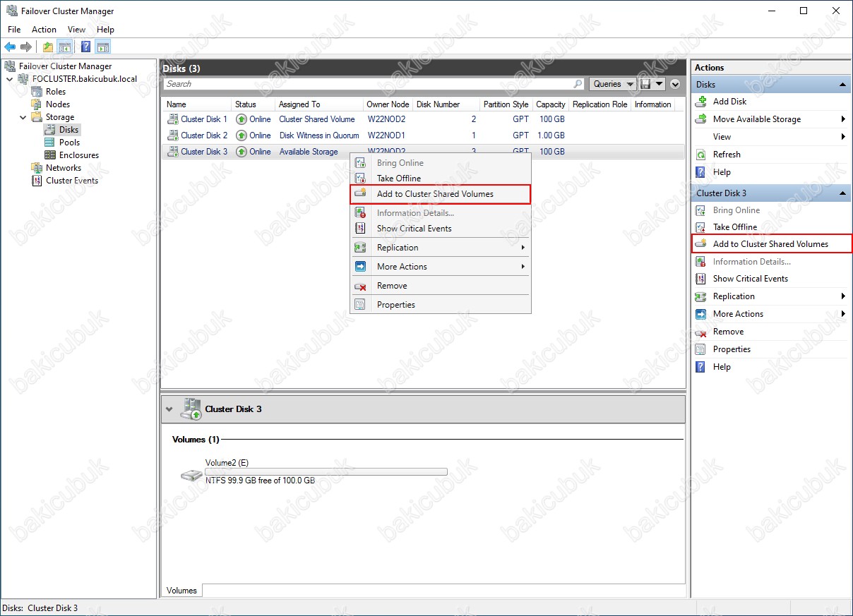Collapse the FOCLUSTER.bakicubuk.local tree node
The image size is (853, 616).
pyautogui.click(x=9, y=79)
